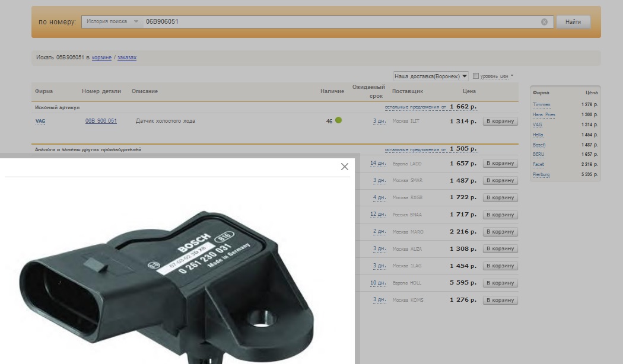Click the 14 дн. delivery time link
623x364 pixels.
point(378,163)
